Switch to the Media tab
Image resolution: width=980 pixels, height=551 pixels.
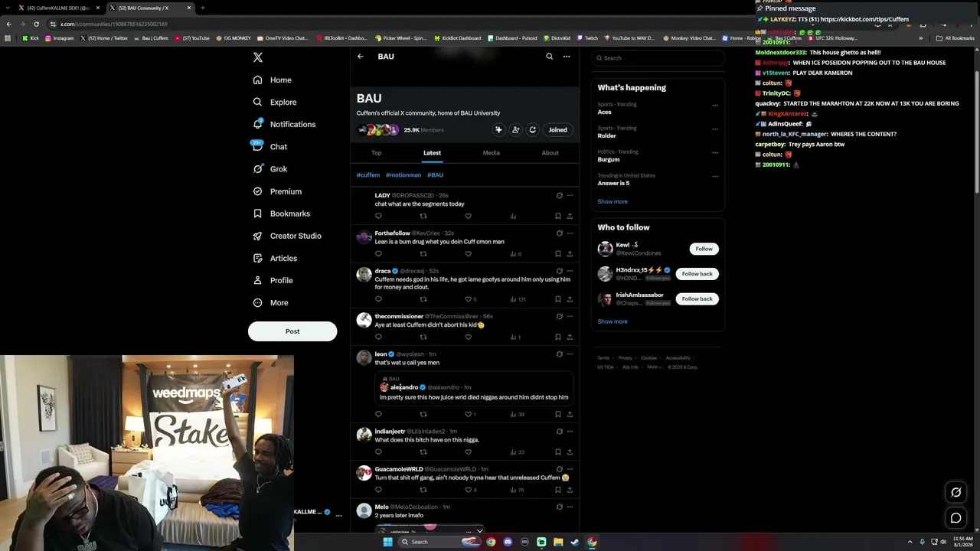click(x=492, y=153)
